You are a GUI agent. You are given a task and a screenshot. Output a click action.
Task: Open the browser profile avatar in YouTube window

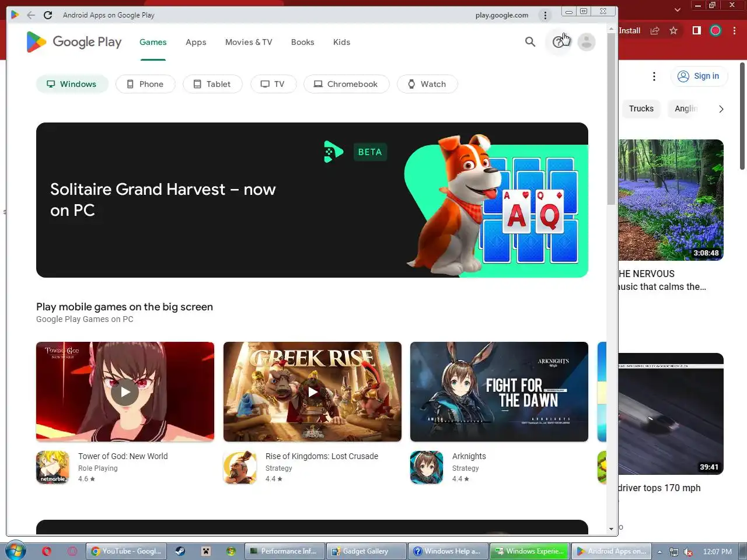coord(715,30)
